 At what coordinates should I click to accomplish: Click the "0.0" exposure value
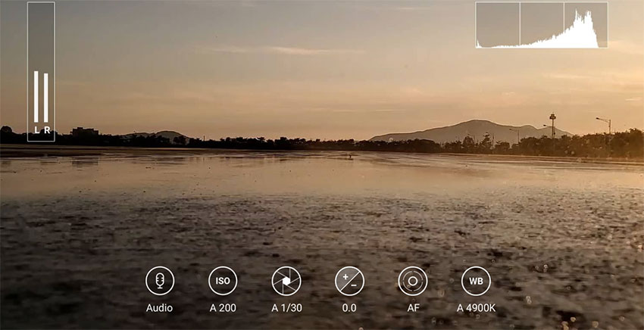[349, 308]
